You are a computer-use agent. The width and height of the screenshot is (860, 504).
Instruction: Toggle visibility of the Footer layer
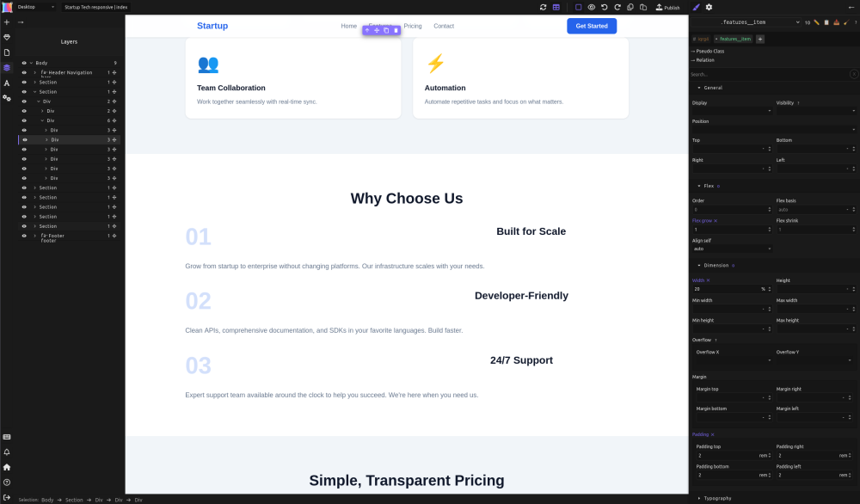(x=24, y=236)
